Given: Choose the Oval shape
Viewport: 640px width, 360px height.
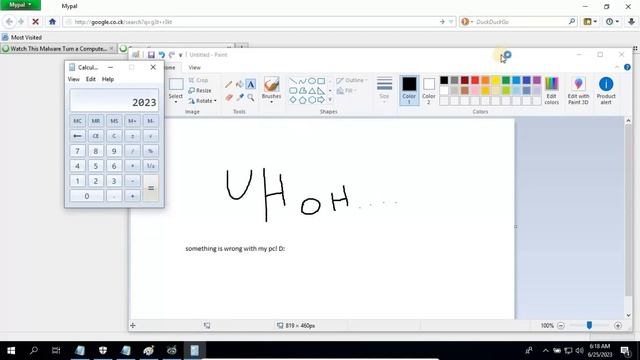Looking at the screenshot, I should click(x=311, y=81).
